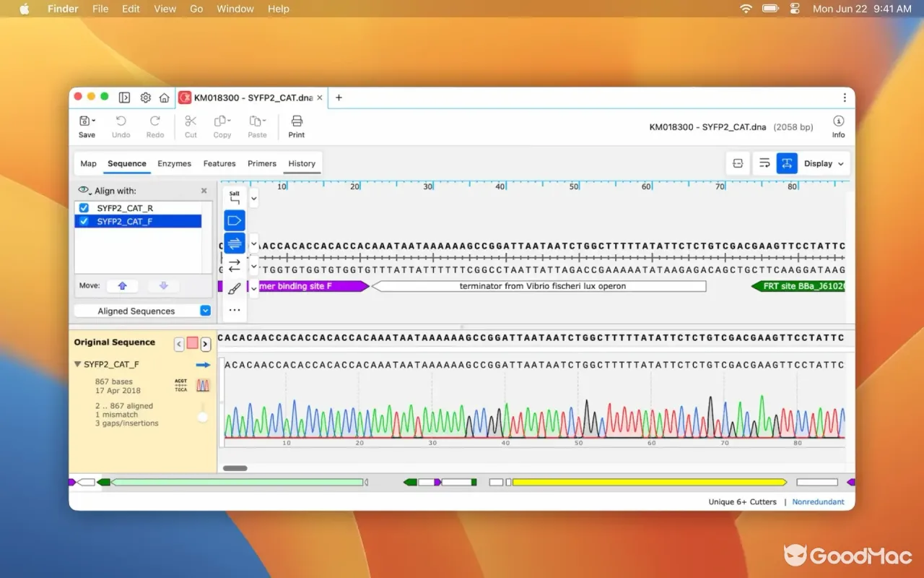Image resolution: width=924 pixels, height=578 pixels.
Task: Open the three-dots more options in side toolbar
Action: (235, 310)
